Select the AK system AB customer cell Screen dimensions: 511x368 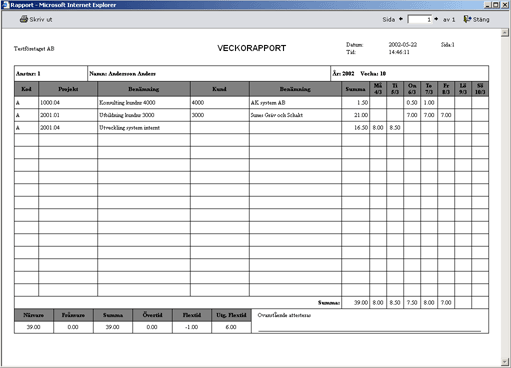[x=295, y=103]
